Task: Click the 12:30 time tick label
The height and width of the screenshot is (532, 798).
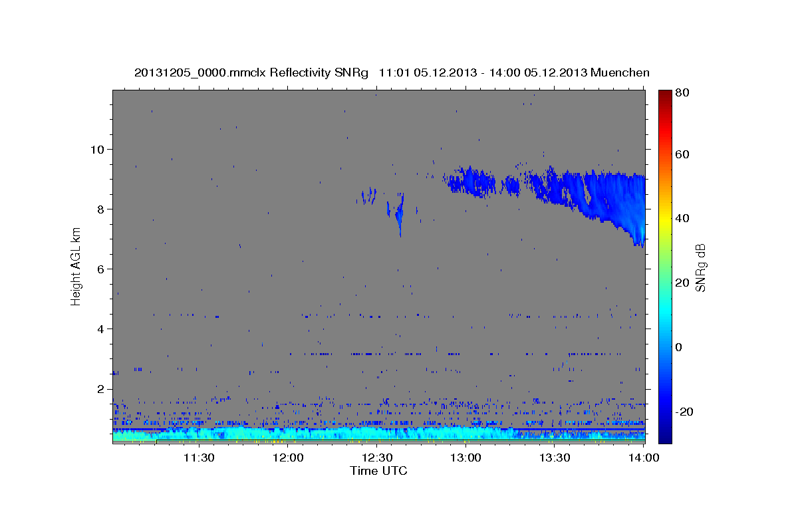Action: 377,458
